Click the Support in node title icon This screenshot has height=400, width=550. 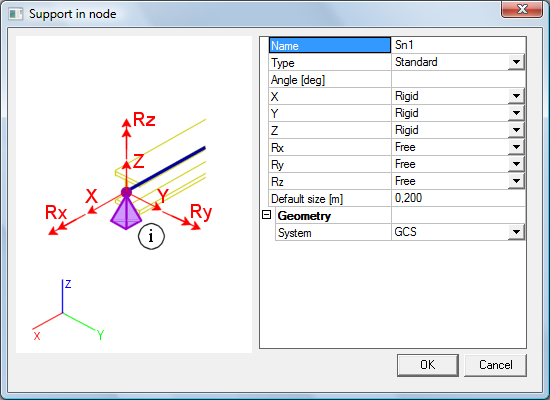click(x=16, y=14)
